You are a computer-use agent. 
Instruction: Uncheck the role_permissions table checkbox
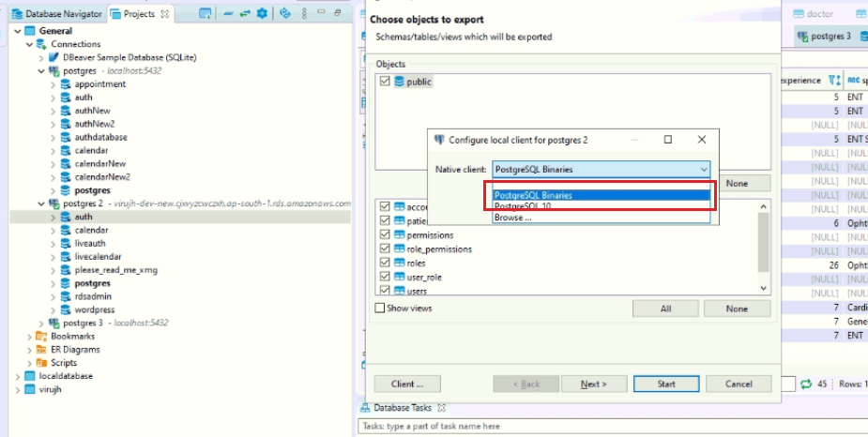click(x=386, y=249)
